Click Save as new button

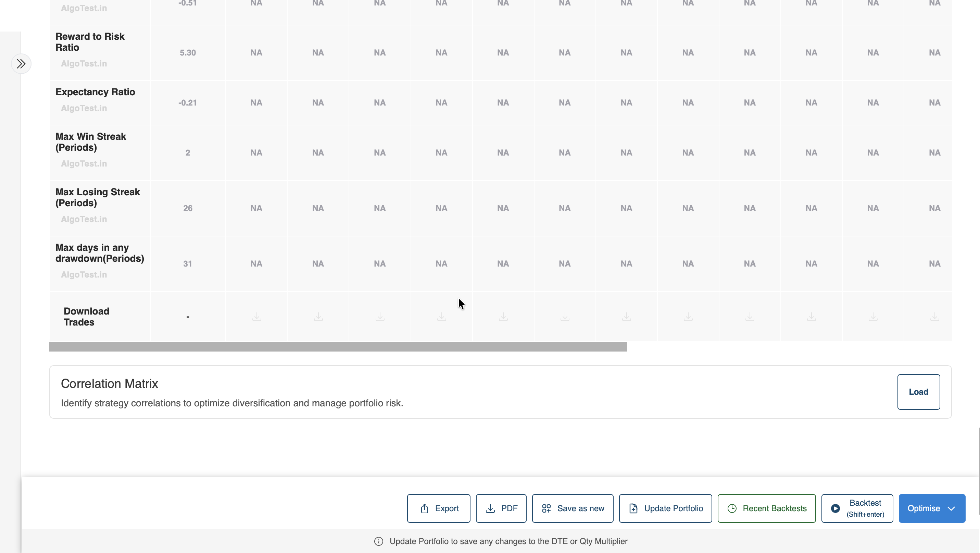[573, 508]
